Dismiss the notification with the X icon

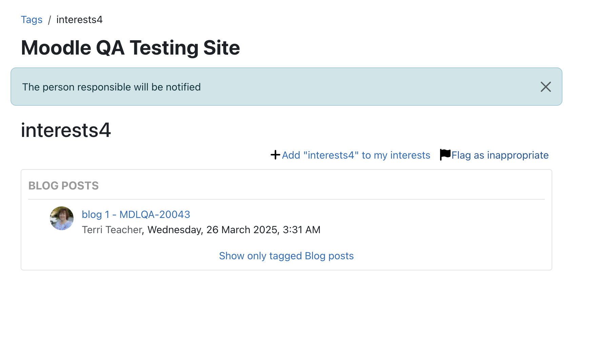coord(545,87)
